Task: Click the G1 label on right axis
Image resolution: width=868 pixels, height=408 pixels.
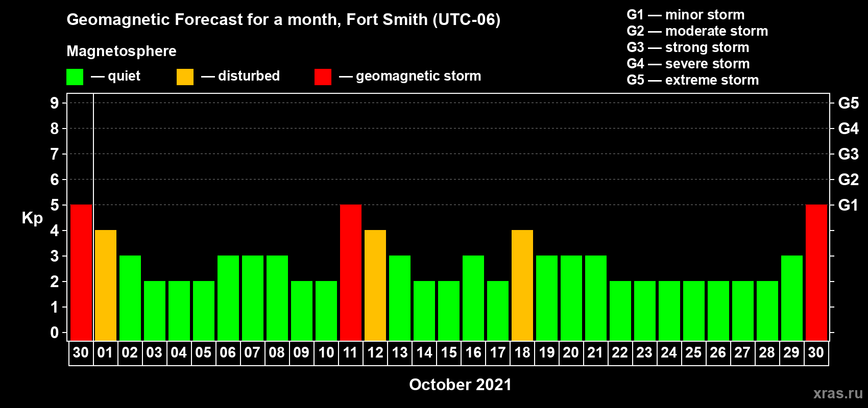Action: coord(849,205)
